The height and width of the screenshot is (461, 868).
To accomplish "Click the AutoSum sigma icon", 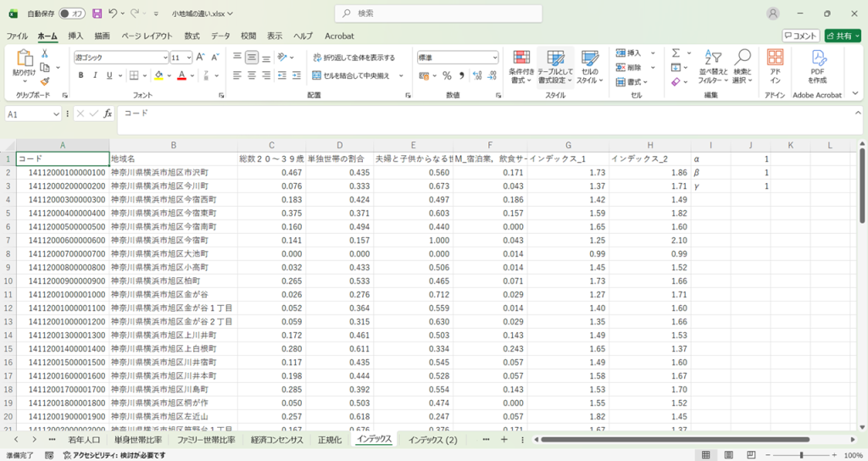I will (676, 53).
